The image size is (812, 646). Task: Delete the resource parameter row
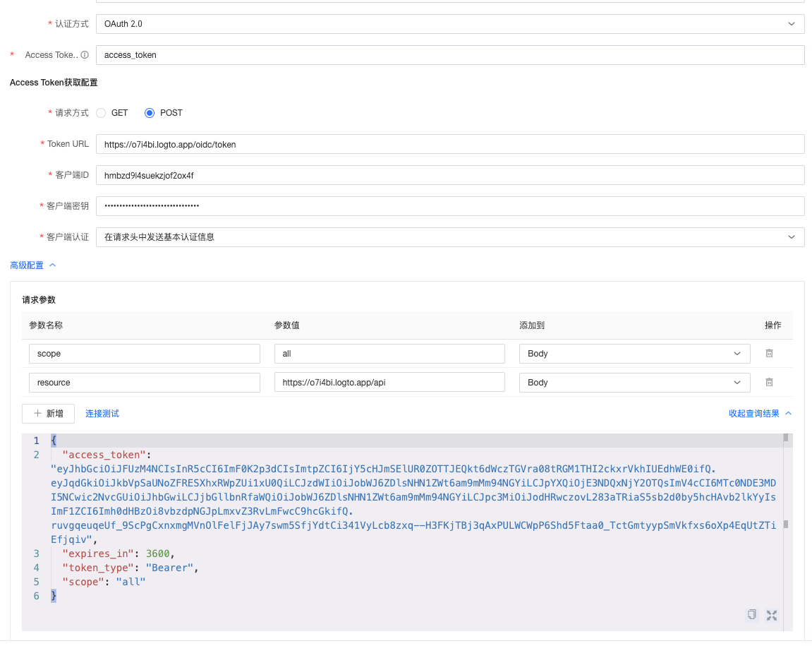[769, 382]
